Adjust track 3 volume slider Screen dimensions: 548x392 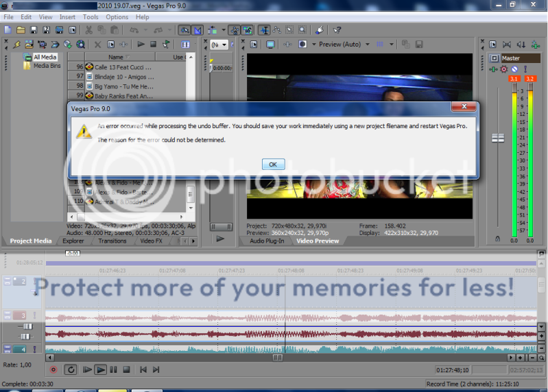(27, 326)
